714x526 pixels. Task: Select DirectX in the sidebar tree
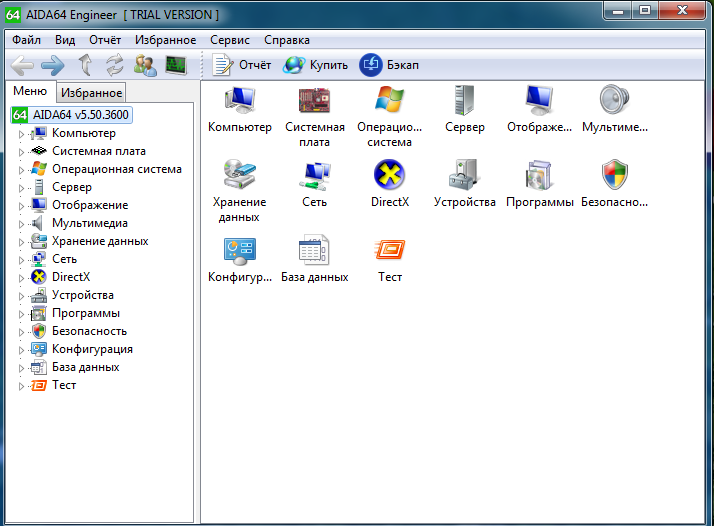71,277
